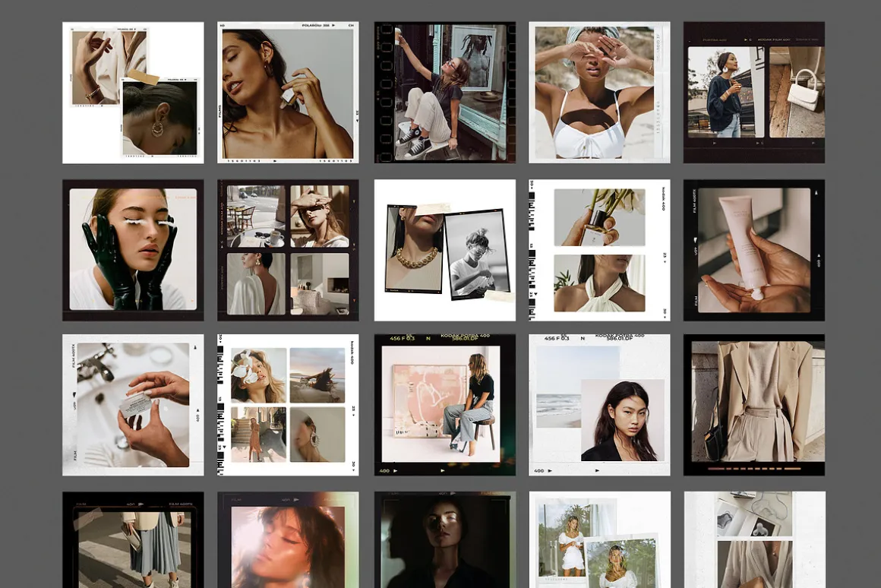
Task: Select the pleated skirt street thumbnail
Action: tap(133, 539)
